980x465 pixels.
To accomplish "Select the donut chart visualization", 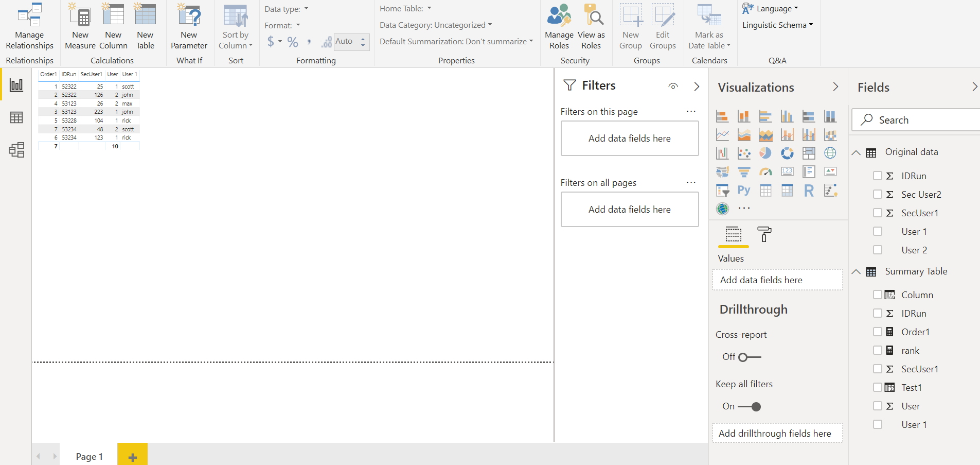I will pos(787,153).
